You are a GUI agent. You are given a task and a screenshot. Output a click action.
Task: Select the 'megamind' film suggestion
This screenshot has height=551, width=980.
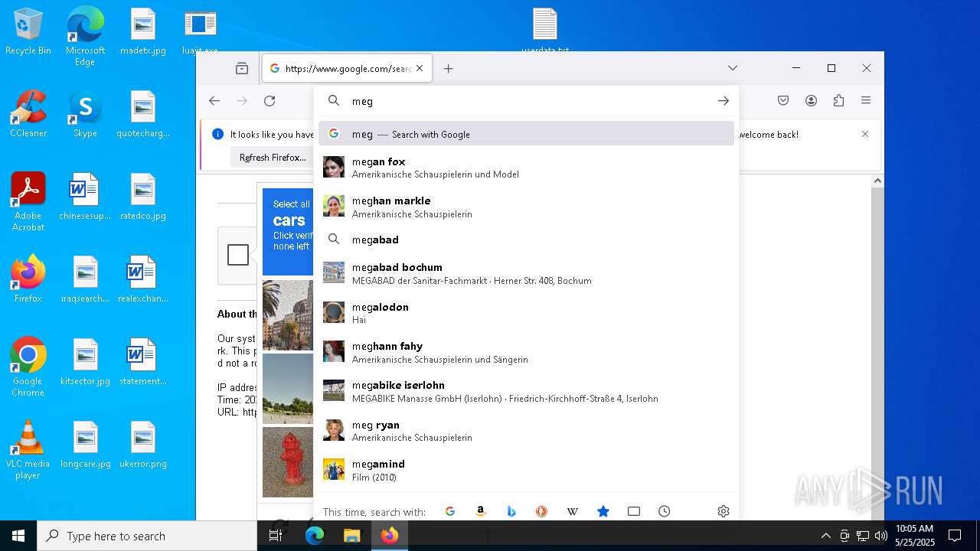(x=526, y=470)
